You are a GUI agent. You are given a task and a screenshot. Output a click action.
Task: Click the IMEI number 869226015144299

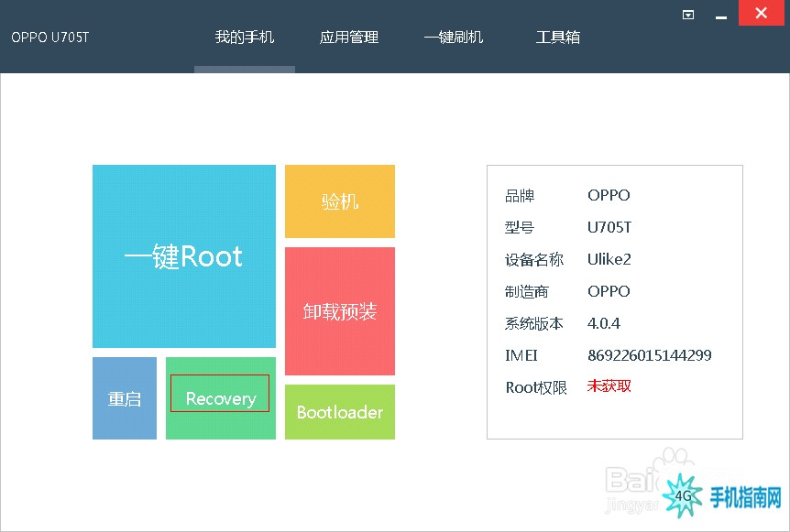point(649,355)
